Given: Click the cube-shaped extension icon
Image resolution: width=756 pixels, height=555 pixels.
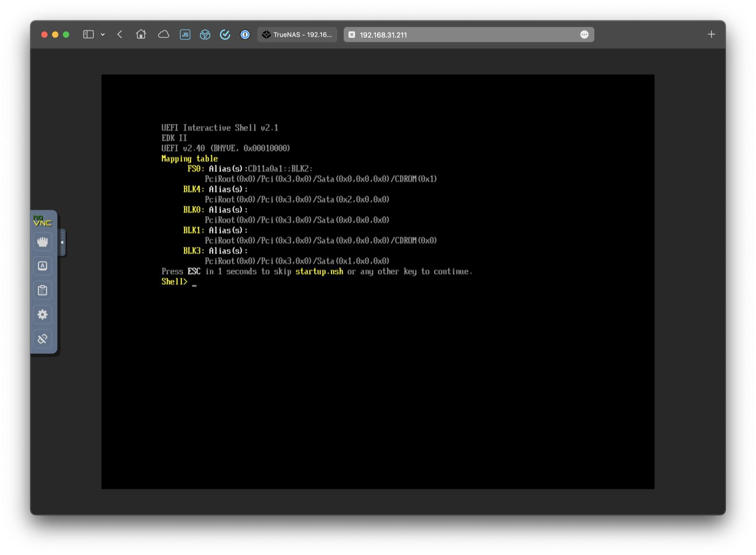Looking at the screenshot, I should pos(205,34).
